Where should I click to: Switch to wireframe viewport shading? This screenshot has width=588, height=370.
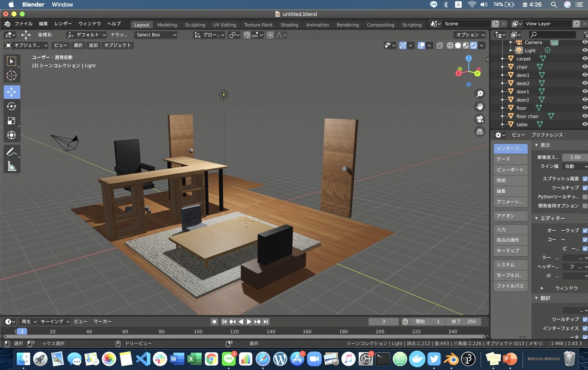[450, 45]
